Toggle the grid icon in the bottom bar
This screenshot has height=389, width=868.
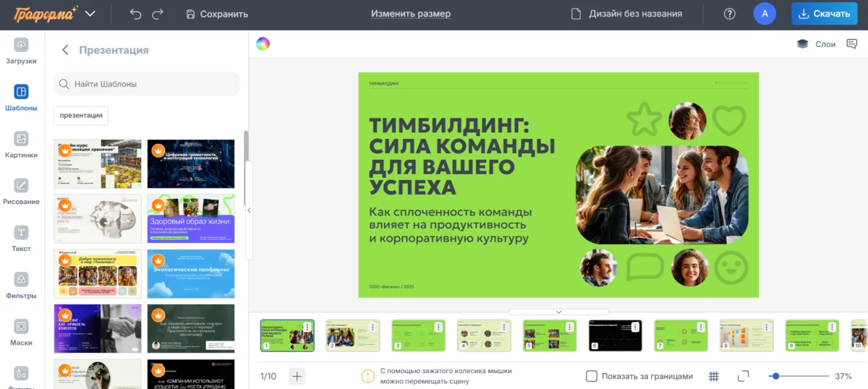pyautogui.click(x=713, y=376)
